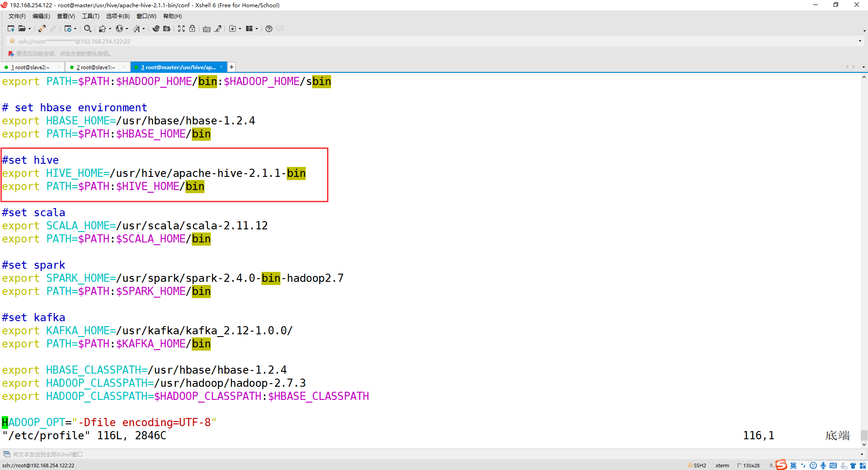Click the compose bar text input

click(x=434, y=454)
